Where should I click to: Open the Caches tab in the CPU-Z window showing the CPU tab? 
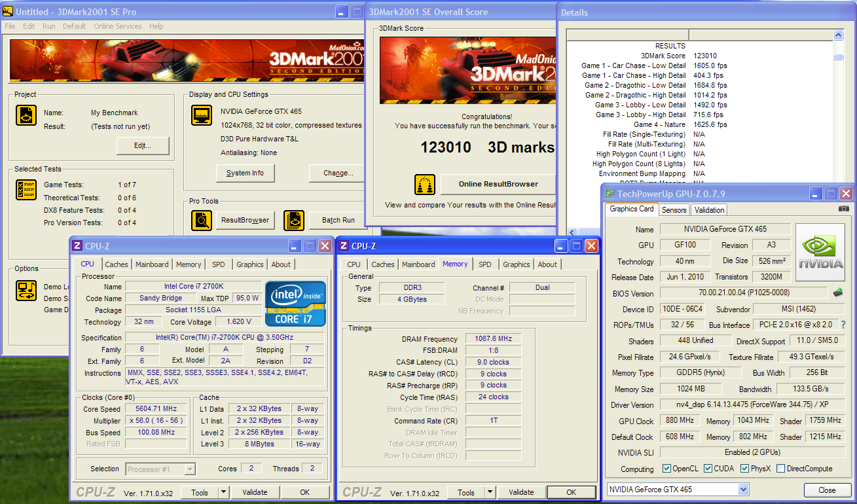(x=117, y=264)
